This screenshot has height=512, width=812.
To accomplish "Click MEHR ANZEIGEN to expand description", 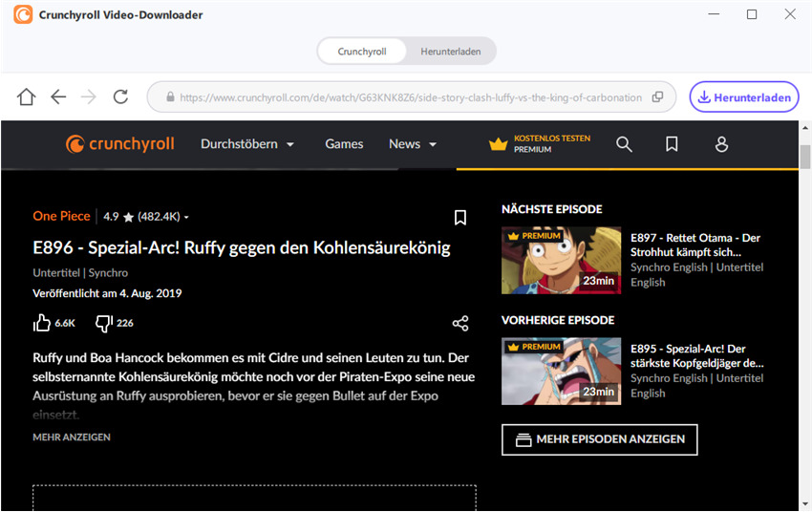I will 72,437.
